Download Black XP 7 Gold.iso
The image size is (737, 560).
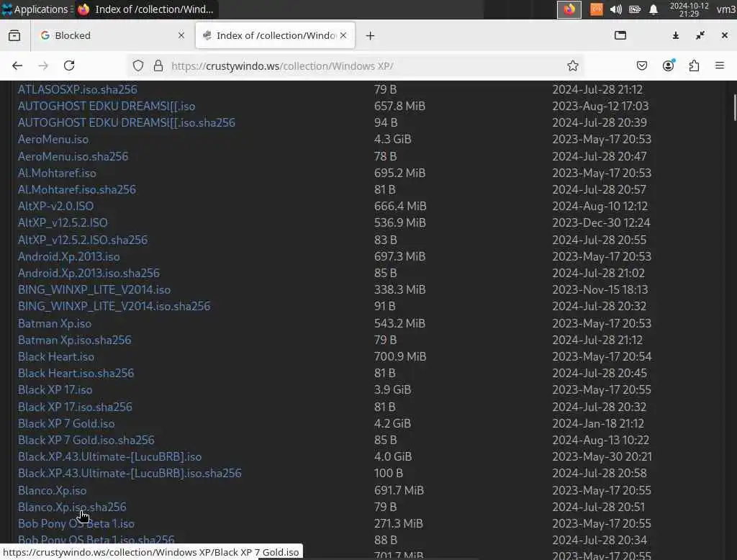pyautogui.click(x=66, y=424)
